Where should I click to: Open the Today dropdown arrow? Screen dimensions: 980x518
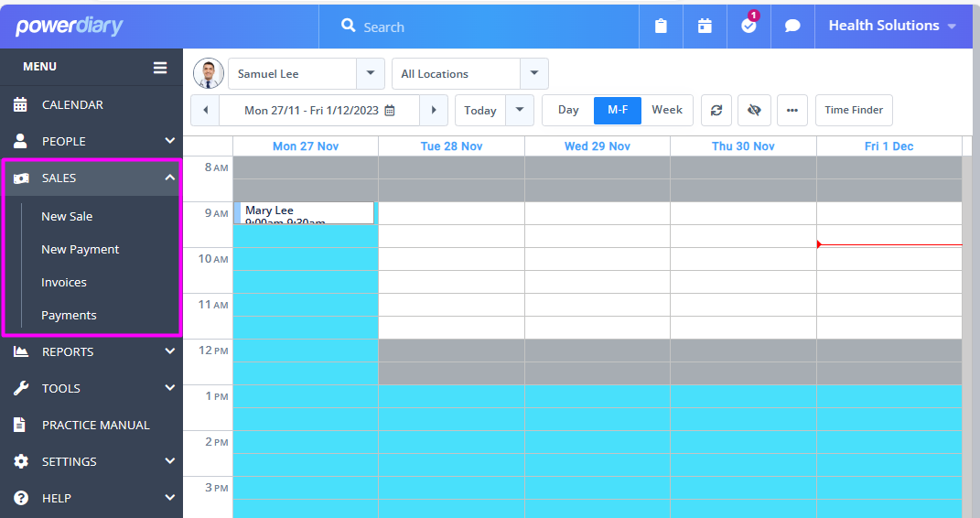[x=520, y=110]
